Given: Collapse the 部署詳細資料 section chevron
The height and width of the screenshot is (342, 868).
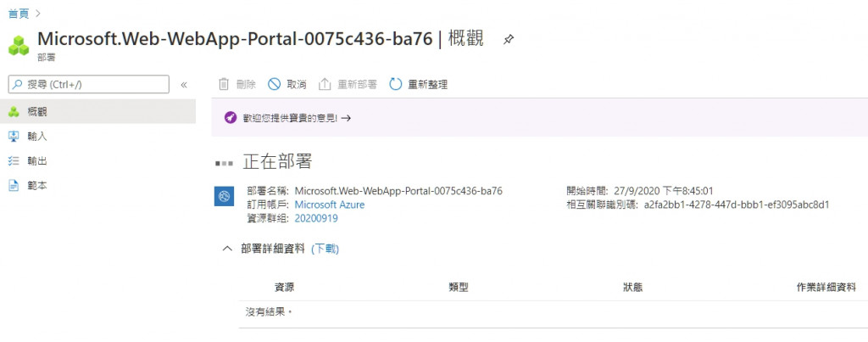Looking at the screenshot, I should coord(227,249).
